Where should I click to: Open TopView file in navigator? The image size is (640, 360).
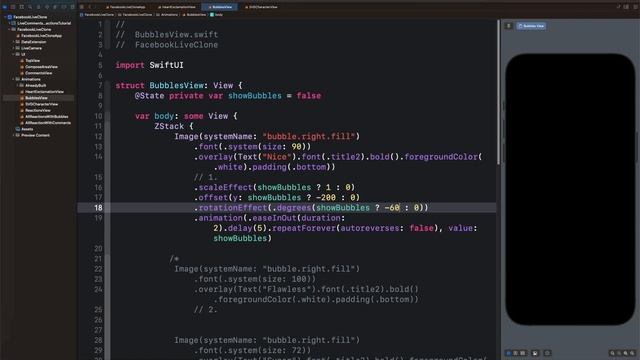coord(30,60)
